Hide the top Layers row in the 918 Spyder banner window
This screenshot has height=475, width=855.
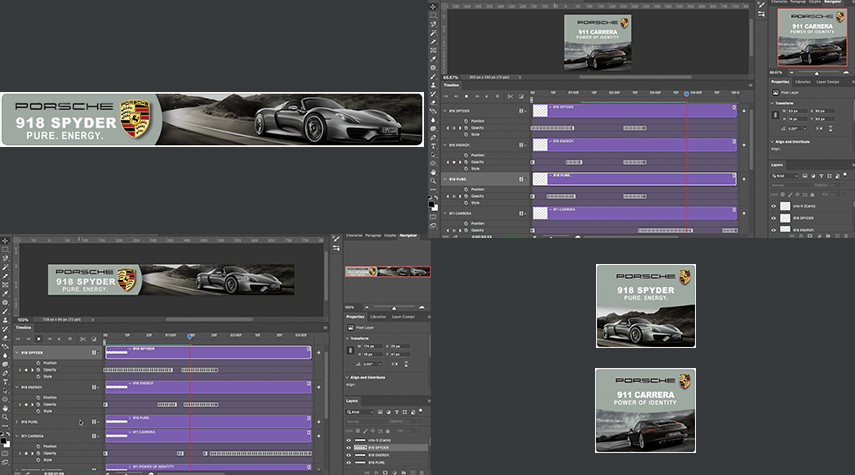click(348, 440)
